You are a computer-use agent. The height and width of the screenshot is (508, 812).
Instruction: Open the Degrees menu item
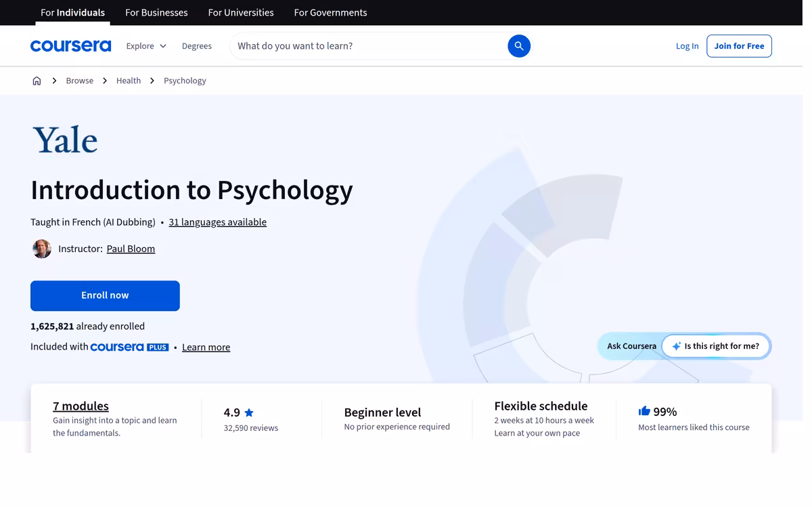[197, 46]
